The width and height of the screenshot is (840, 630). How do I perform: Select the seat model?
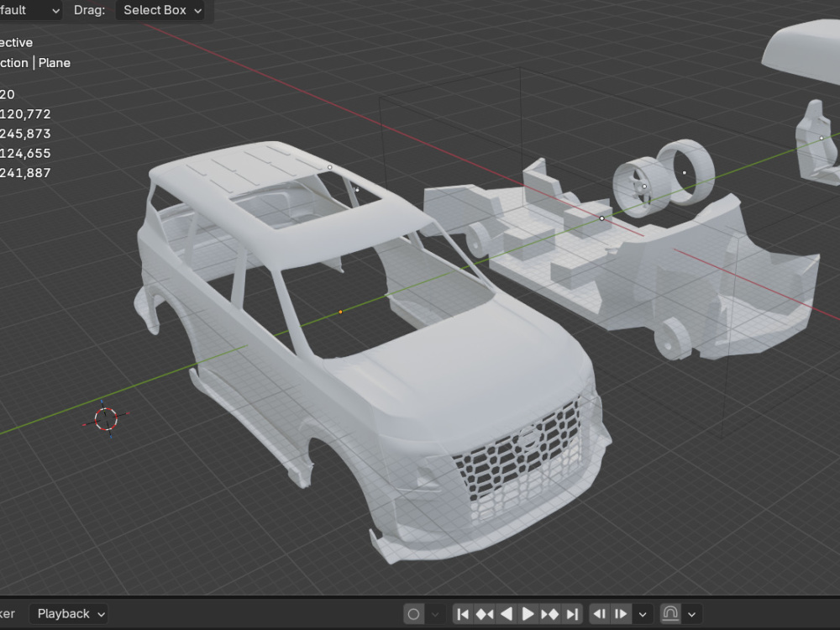(818, 144)
